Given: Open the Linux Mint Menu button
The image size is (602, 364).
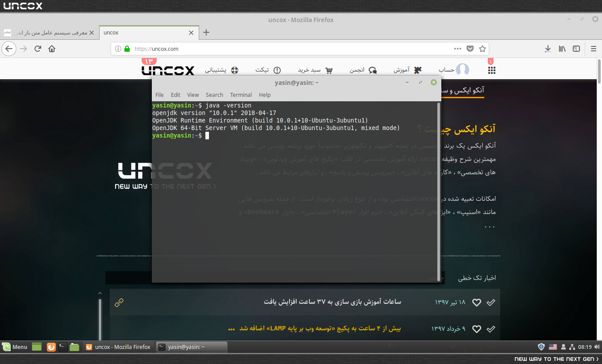Looking at the screenshot, I should [x=15, y=347].
